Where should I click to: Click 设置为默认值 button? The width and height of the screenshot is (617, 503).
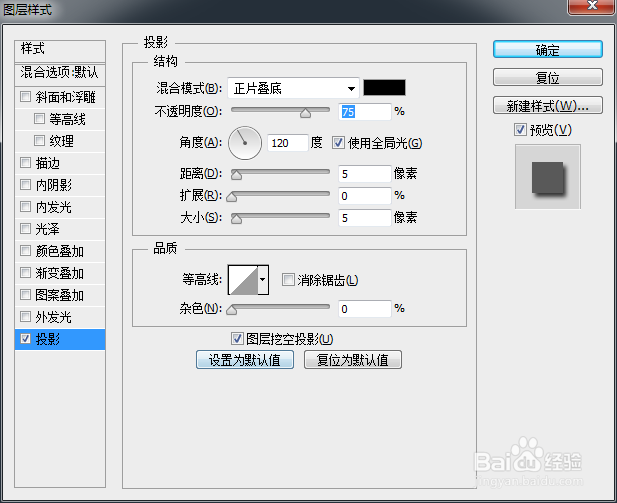pyautogui.click(x=245, y=360)
